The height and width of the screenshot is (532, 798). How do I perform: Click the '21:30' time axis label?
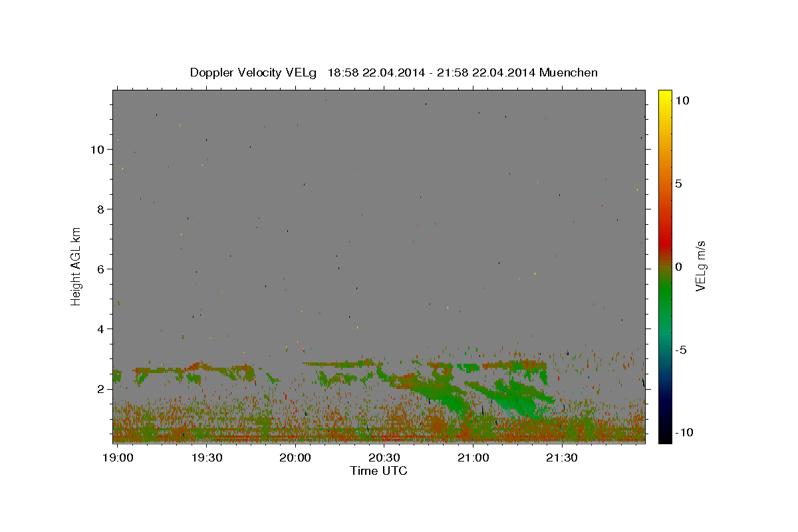(x=561, y=458)
